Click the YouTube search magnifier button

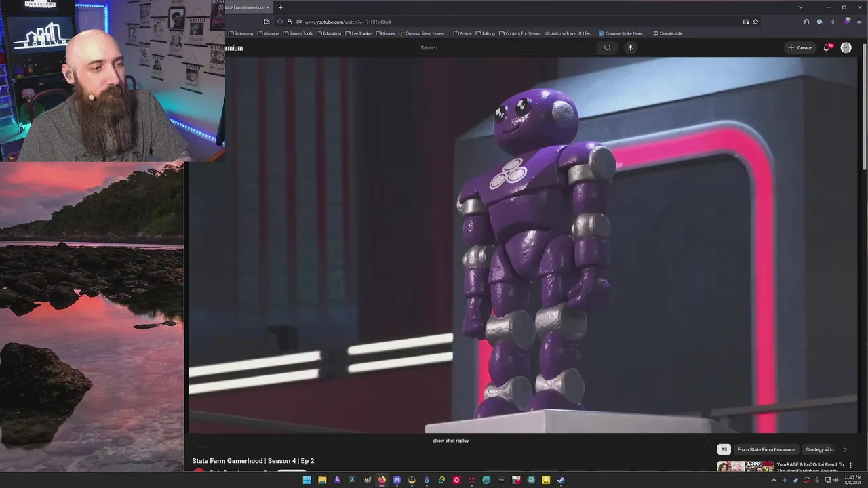[607, 47]
